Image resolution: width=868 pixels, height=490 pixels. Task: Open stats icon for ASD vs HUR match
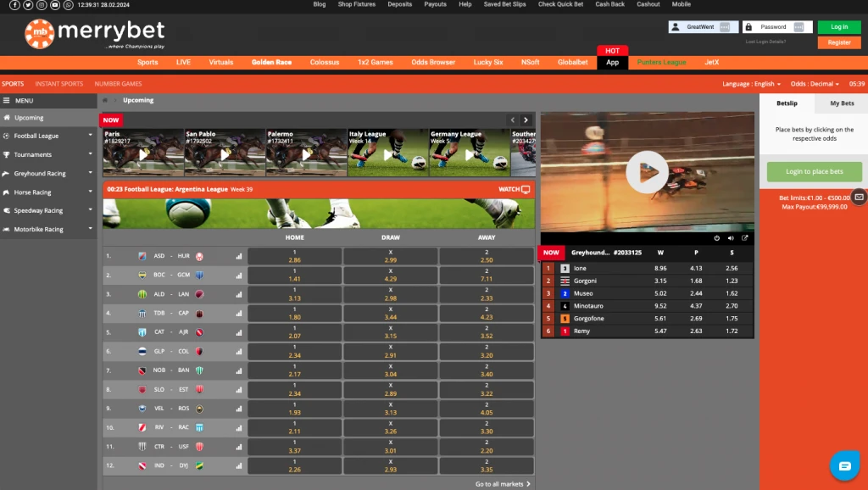(238, 256)
